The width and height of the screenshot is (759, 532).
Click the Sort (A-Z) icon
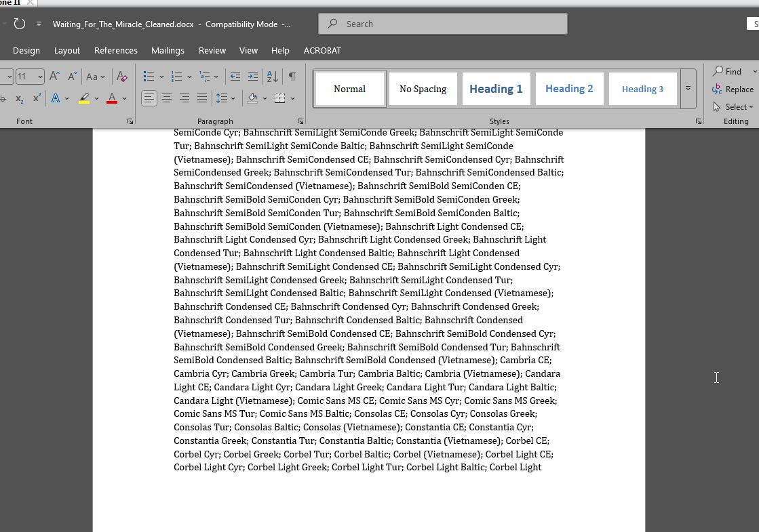(273, 77)
